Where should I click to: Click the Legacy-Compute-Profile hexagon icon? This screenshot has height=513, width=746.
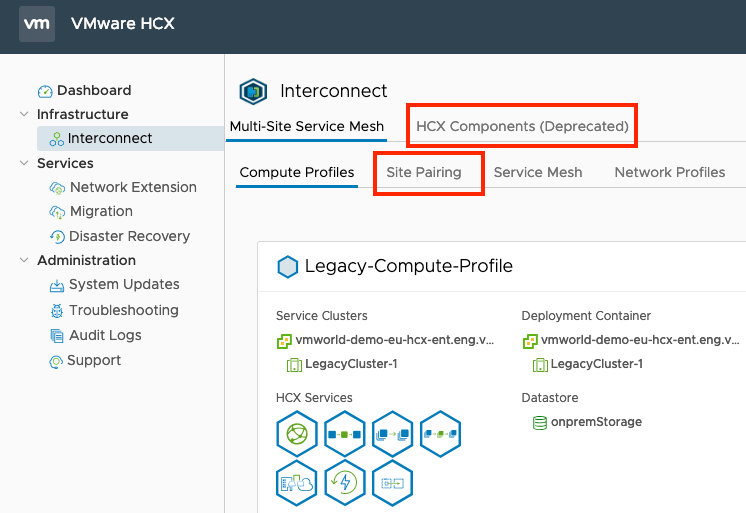point(288,267)
